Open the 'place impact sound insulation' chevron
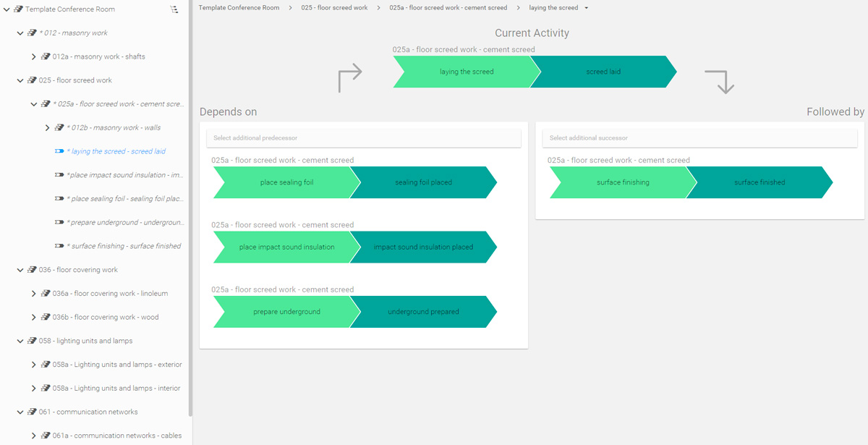Screen dimensions: 868x445 [x=286, y=247]
